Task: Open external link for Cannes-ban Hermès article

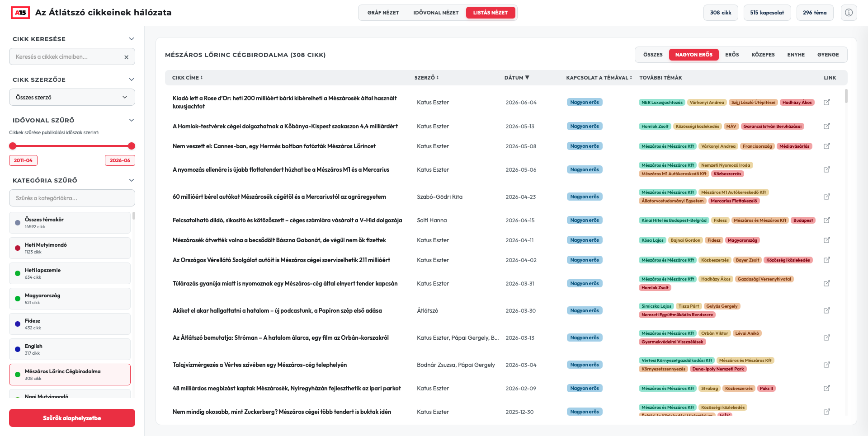Action: (x=827, y=146)
